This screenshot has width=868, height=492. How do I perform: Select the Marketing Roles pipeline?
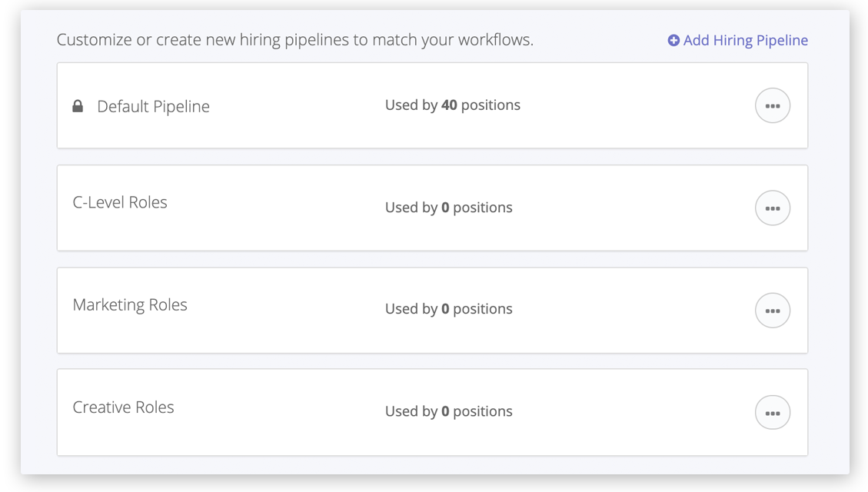129,304
